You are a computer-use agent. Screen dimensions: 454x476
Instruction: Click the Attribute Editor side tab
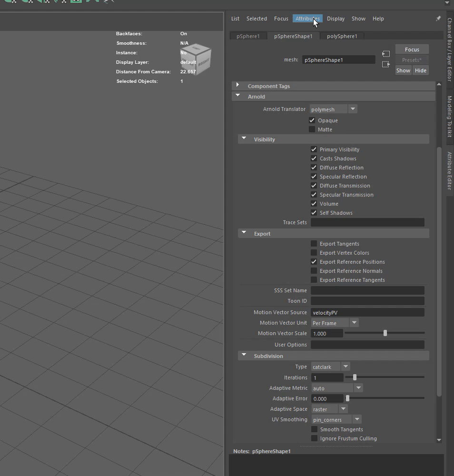point(450,171)
